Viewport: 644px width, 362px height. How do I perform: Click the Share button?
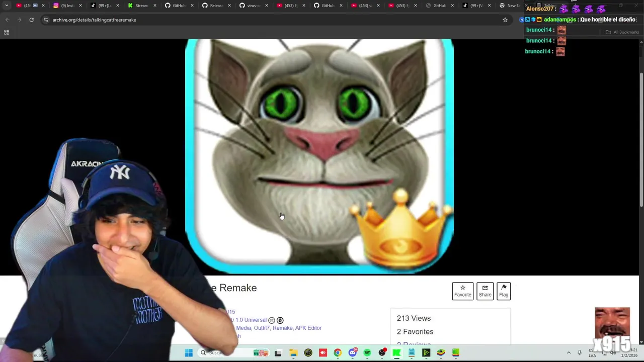[x=485, y=291]
